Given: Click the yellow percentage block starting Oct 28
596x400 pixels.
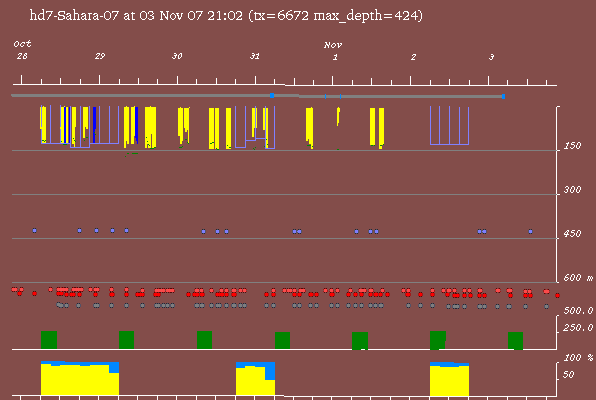Looking at the screenshot, I should (80, 379).
